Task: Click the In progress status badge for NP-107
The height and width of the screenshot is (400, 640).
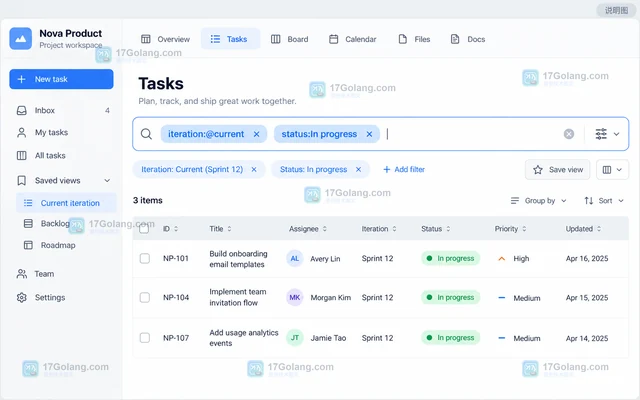Action: (450, 338)
